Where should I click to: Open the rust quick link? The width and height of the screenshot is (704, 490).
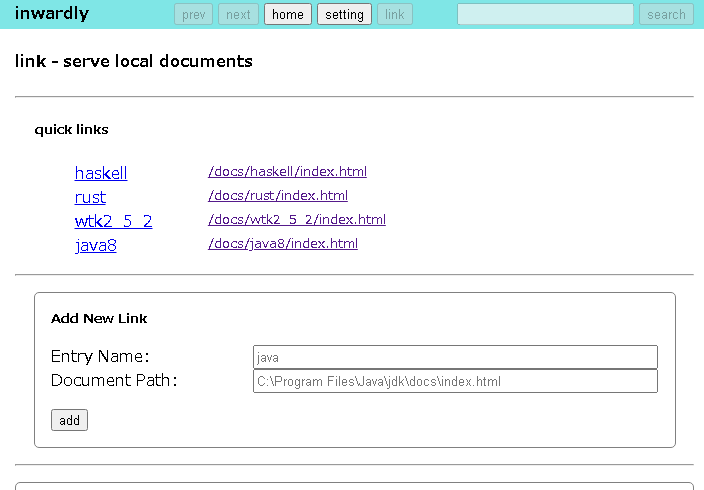point(90,197)
